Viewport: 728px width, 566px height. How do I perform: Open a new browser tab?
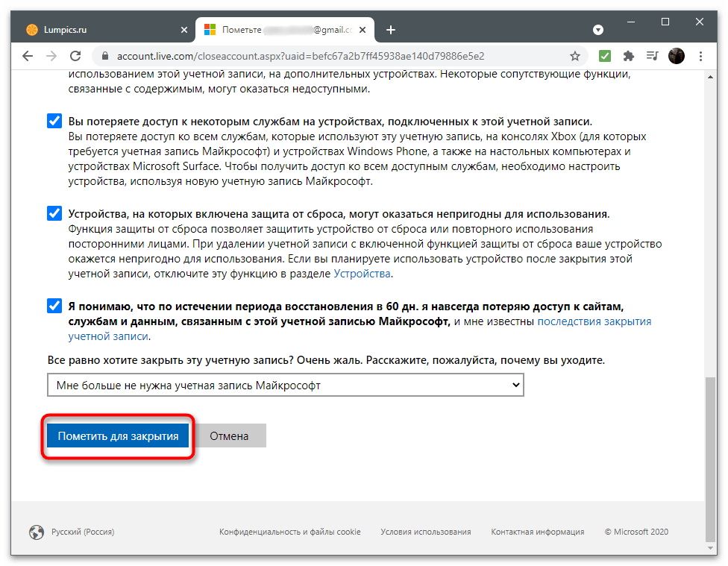[x=391, y=30]
